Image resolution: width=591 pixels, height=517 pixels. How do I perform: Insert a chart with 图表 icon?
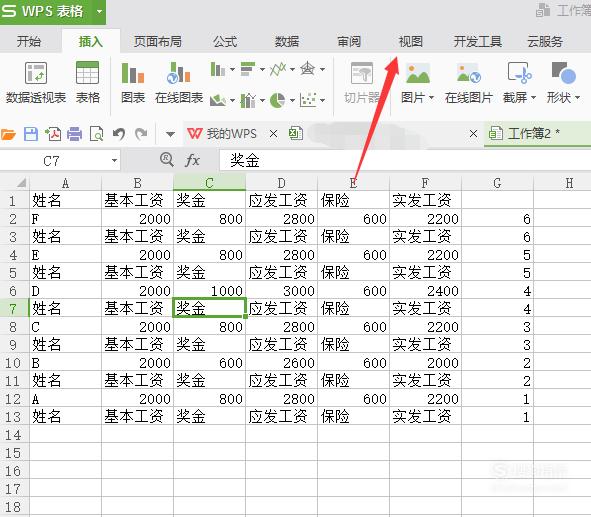pos(133,73)
